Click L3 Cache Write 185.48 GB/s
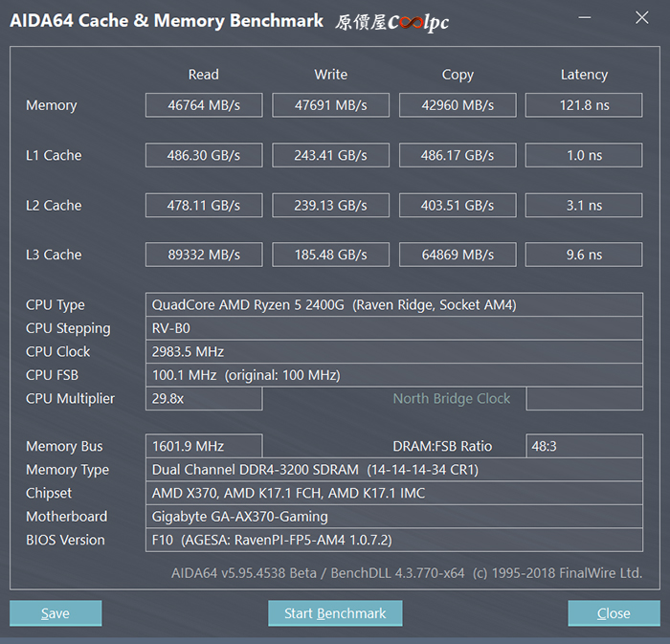Image resolution: width=670 pixels, height=644 pixels. pos(331,255)
